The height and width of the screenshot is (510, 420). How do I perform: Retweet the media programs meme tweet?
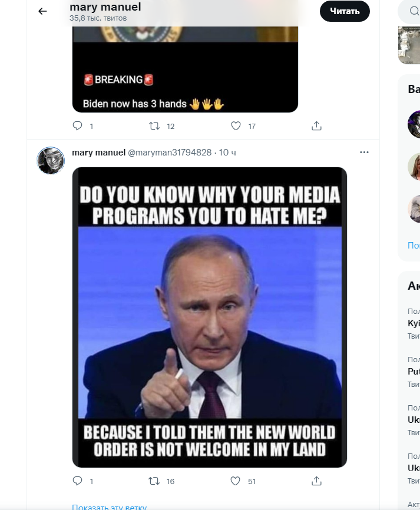click(x=154, y=481)
